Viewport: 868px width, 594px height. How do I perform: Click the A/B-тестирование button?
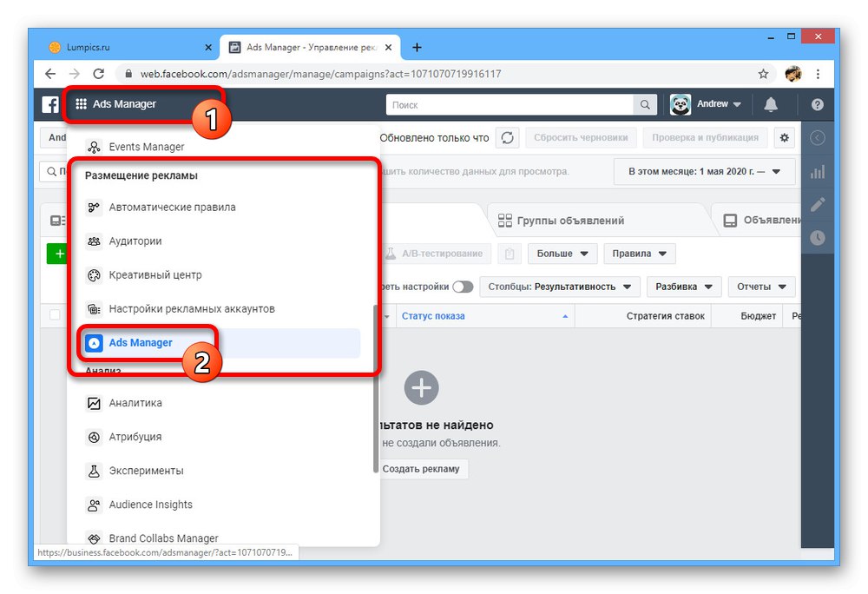tap(436, 254)
